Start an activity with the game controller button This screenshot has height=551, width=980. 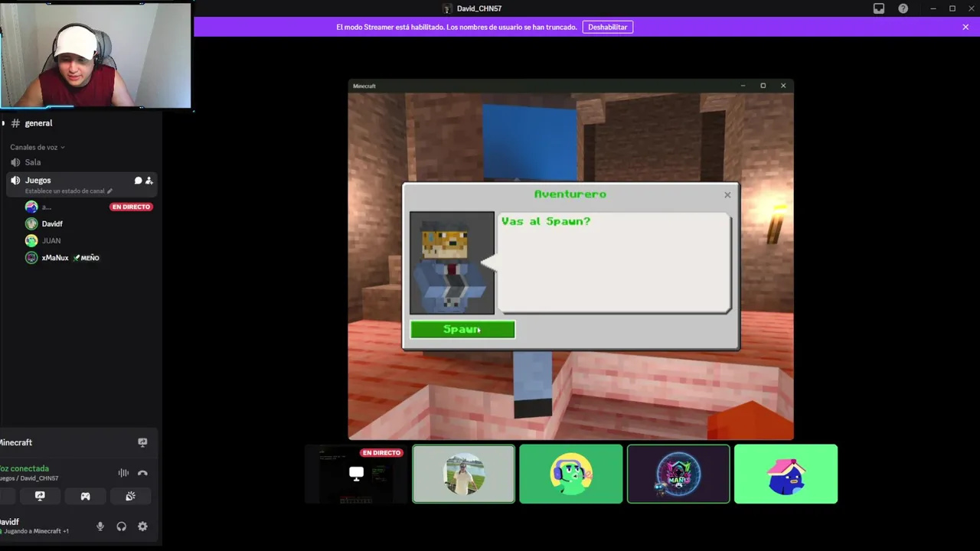pyautogui.click(x=85, y=496)
